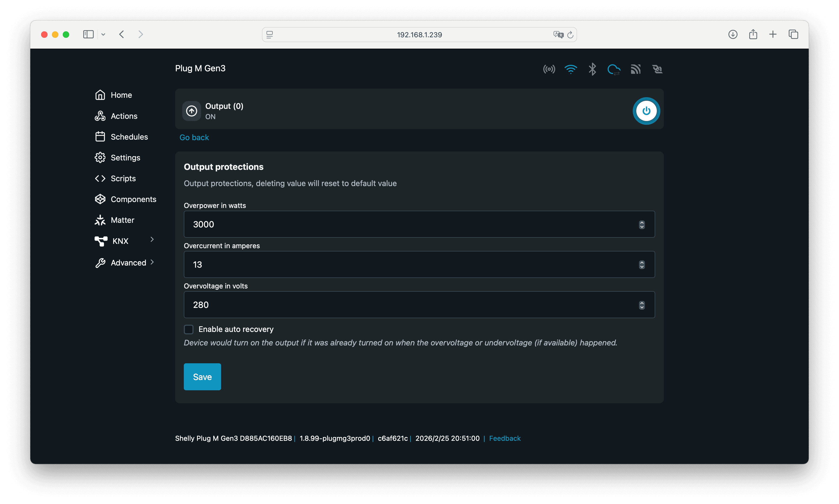
Task: Click the Output (0) arrow icon
Action: point(192,111)
